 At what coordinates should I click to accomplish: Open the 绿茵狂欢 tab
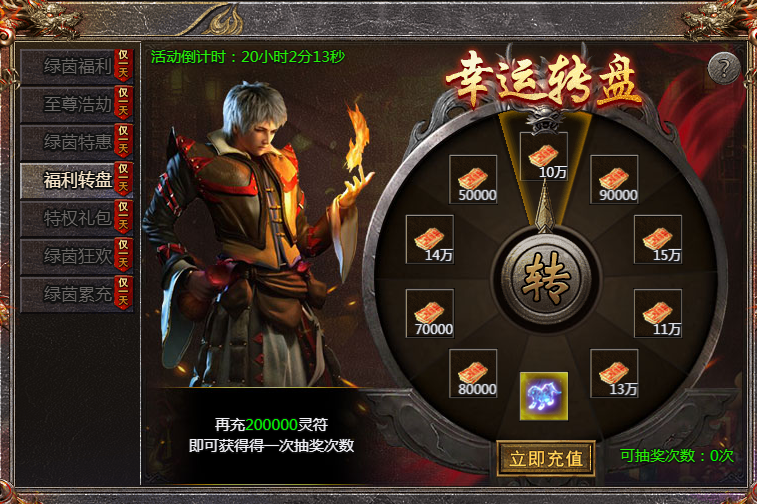pos(76,256)
